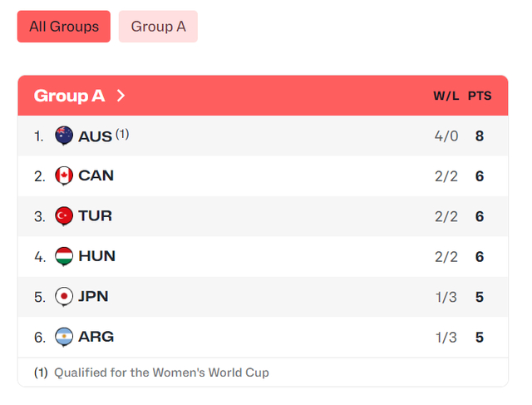The width and height of the screenshot is (532, 405).
Task: Select the All Groups tab
Action: (64, 27)
